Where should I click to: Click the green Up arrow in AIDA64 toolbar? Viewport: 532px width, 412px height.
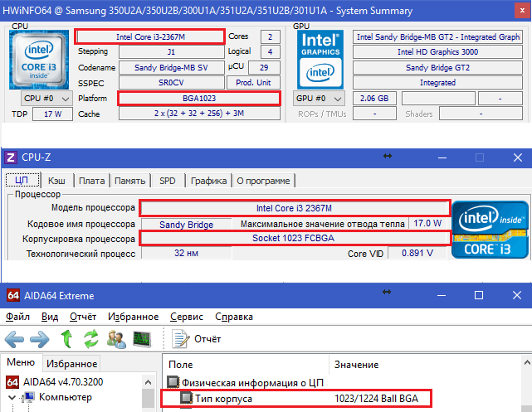[x=68, y=338]
